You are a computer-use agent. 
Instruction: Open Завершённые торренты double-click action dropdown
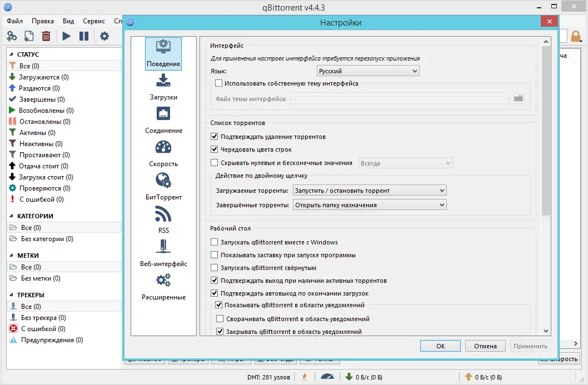pyautogui.click(x=370, y=205)
